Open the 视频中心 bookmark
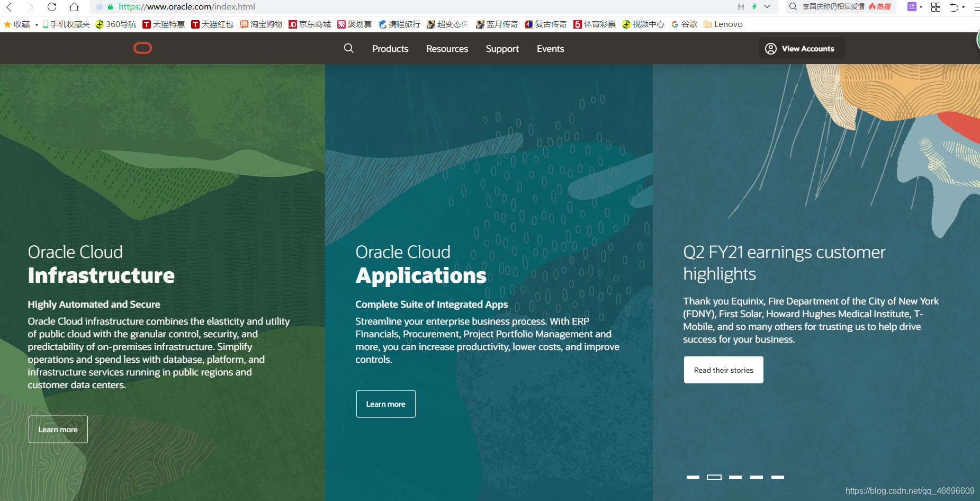The height and width of the screenshot is (501, 980). tap(643, 24)
